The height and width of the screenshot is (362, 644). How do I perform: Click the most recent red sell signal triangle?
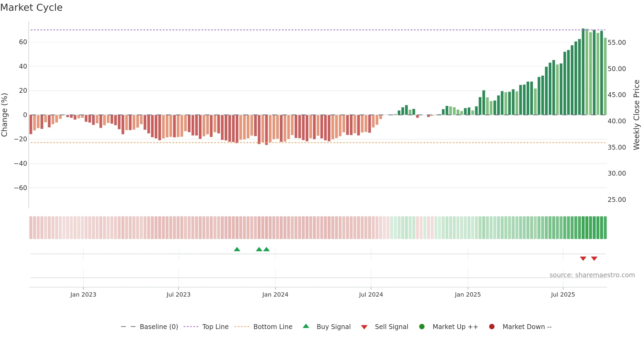click(x=594, y=258)
